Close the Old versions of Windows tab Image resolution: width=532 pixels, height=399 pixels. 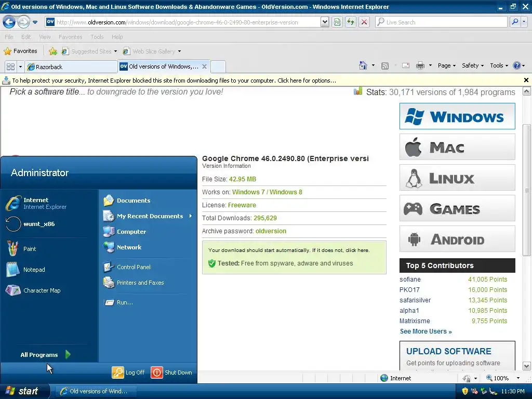point(204,66)
